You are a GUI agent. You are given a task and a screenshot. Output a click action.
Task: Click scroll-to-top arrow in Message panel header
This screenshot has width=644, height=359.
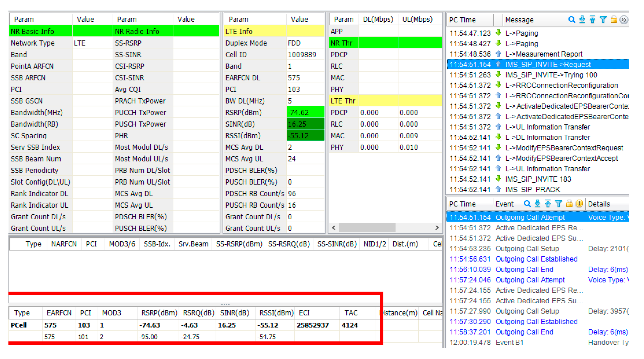[x=592, y=19]
